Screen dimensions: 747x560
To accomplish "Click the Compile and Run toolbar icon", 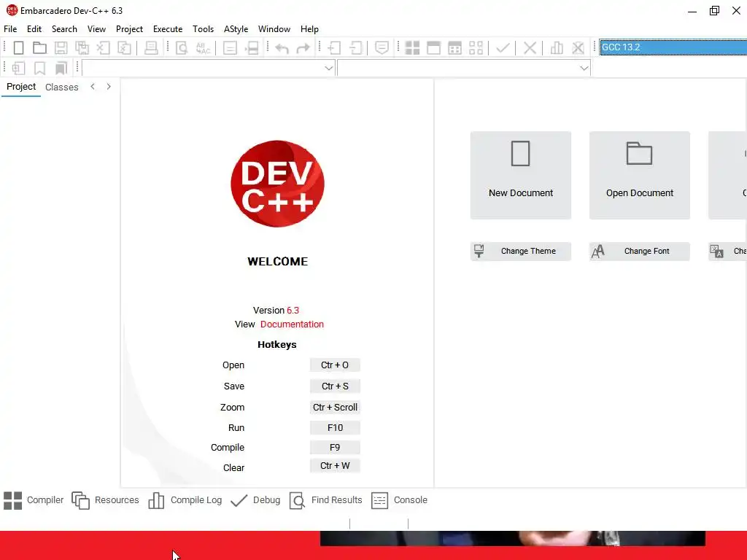I will pyautogui.click(x=455, y=47).
